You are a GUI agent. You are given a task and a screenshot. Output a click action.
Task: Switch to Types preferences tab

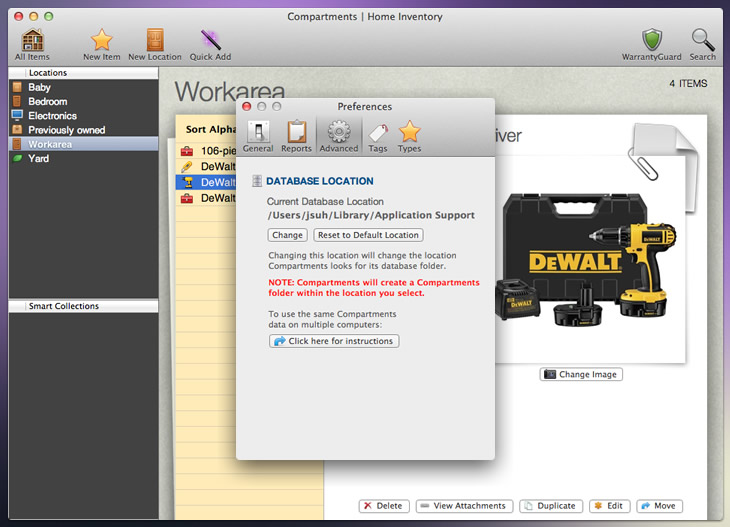(x=409, y=137)
